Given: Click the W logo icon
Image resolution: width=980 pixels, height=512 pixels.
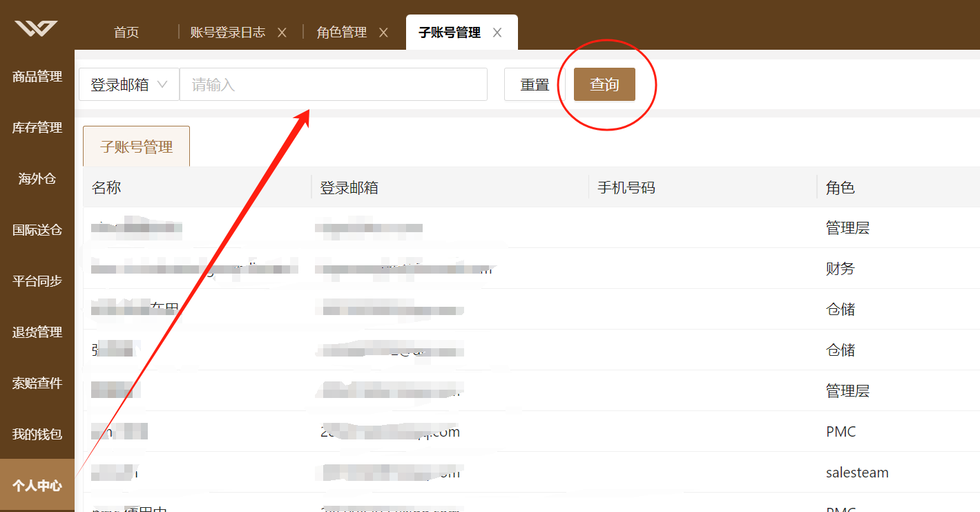Looking at the screenshot, I should coord(37,28).
